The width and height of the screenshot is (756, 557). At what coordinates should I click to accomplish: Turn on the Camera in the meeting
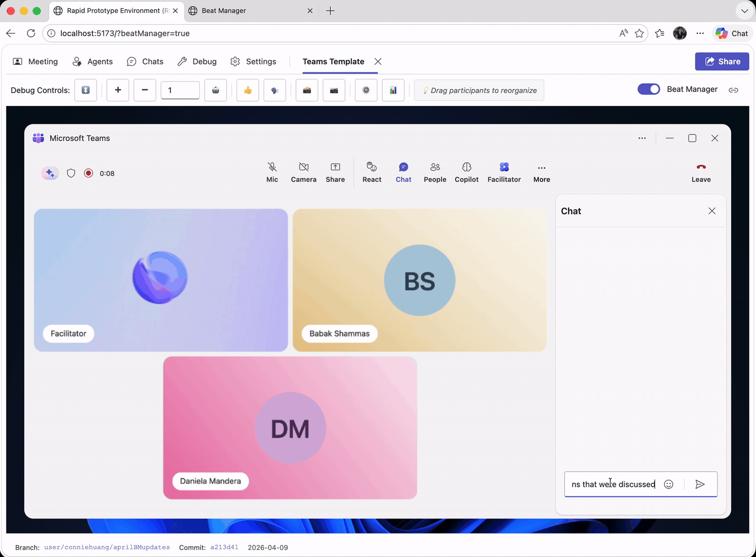pos(303,172)
